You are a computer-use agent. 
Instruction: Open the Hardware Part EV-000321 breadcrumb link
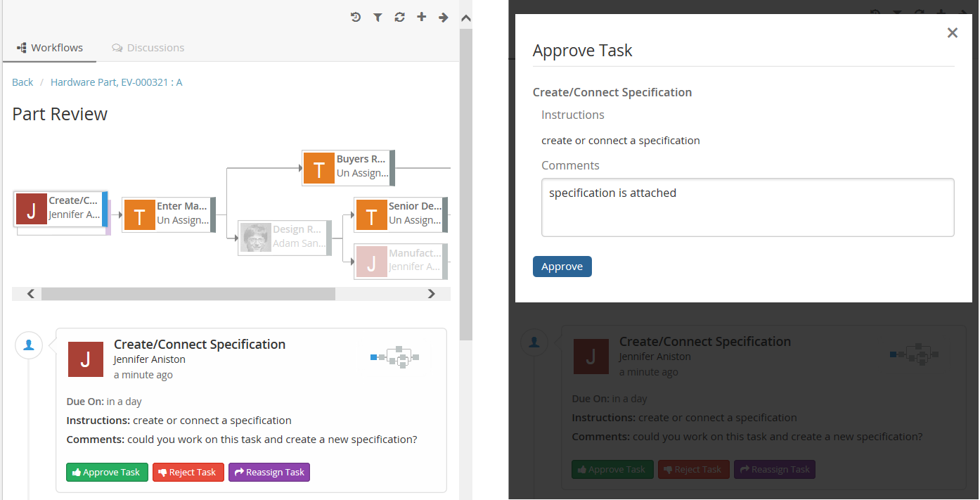116,82
